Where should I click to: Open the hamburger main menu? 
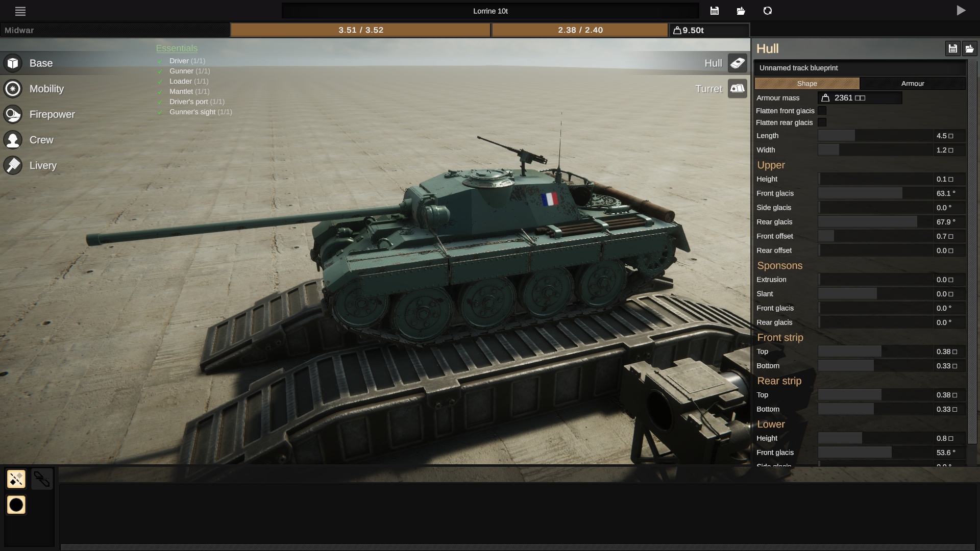[20, 11]
